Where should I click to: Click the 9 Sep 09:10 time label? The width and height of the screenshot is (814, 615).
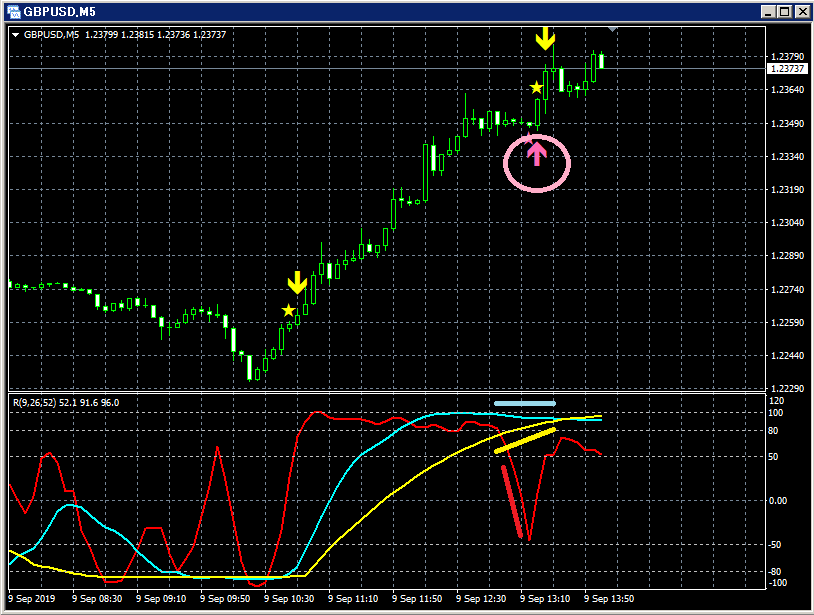pos(161,598)
